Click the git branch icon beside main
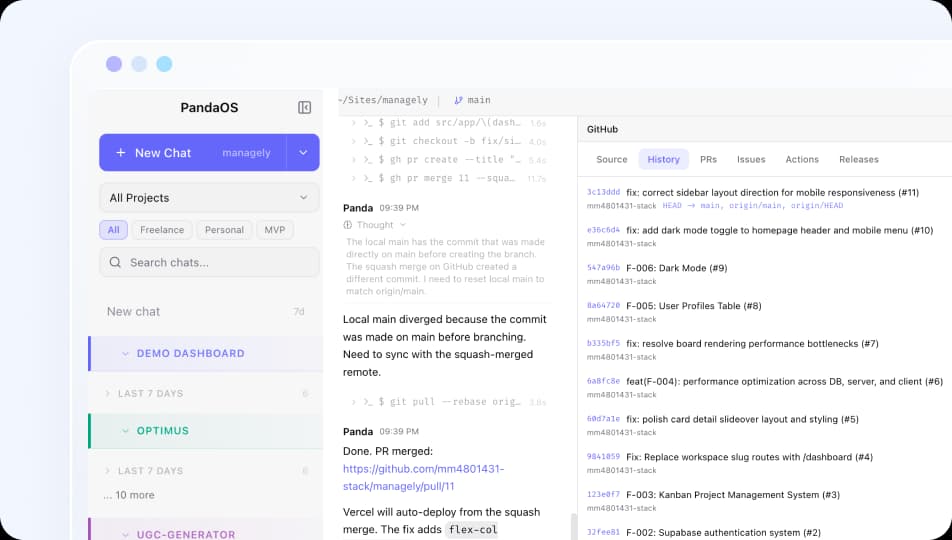This screenshot has width=952, height=540. pyautogui.click(x=458, y=100)
